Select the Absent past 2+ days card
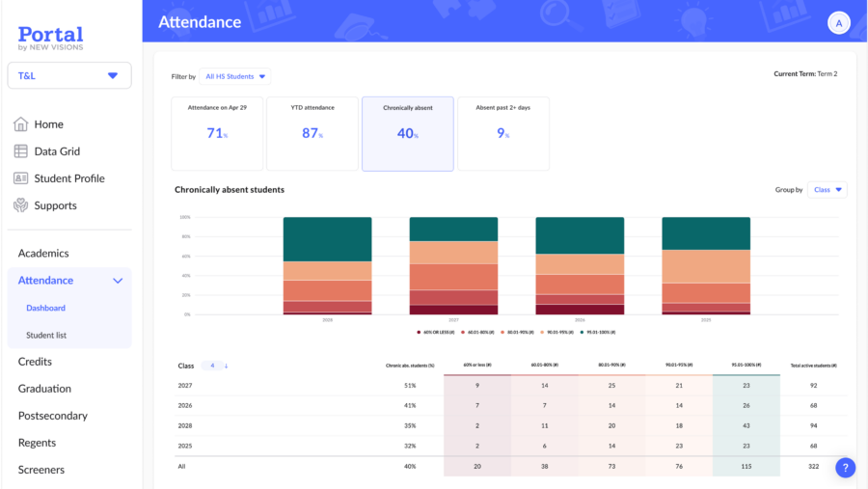Screen dimensions: 868x489 (x=502, y=133)
